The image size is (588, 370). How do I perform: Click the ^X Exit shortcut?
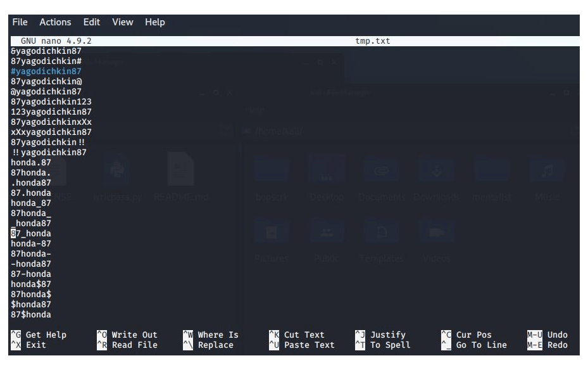28,345
